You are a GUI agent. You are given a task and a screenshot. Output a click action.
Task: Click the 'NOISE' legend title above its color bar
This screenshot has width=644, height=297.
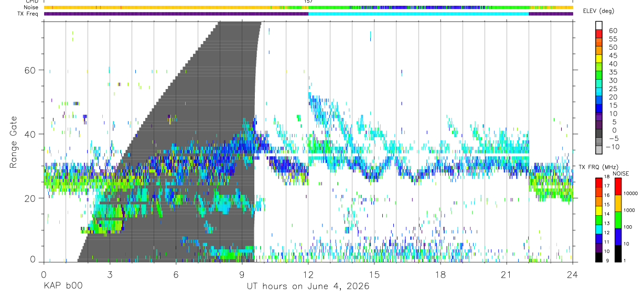[x=620, y=173]
